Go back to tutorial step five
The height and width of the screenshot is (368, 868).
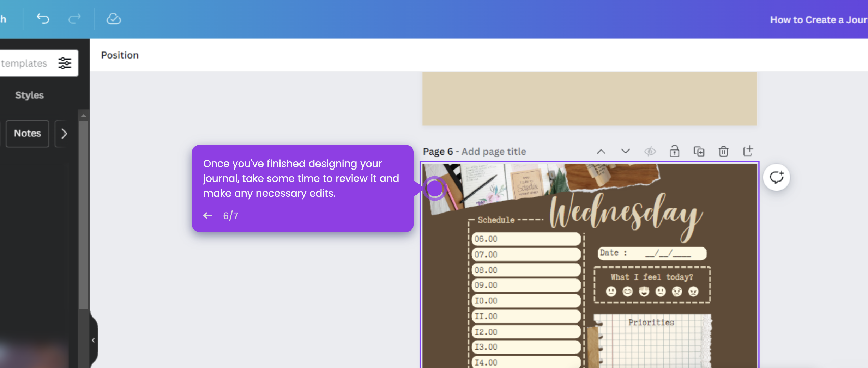click(x=207, y=215)
